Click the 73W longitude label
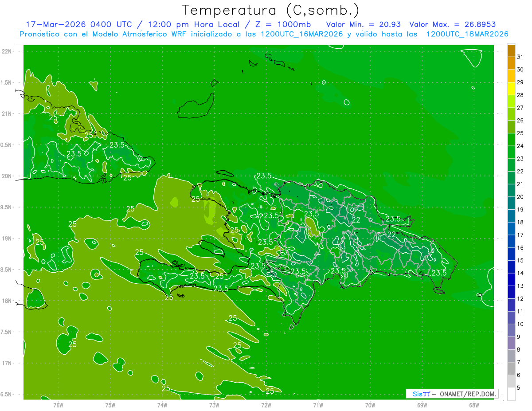Viewport: 532px width, 411px height. (x=214, y=405)
